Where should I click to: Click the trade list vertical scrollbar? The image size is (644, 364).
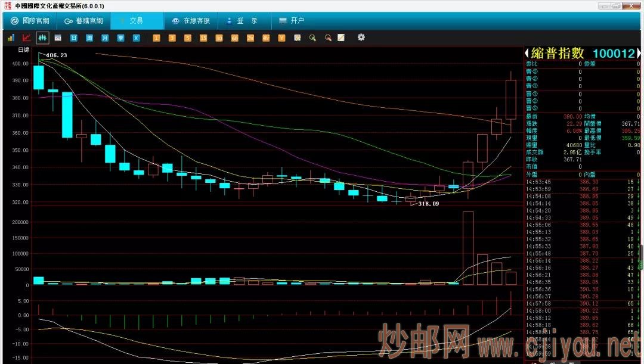pos(642,256)
